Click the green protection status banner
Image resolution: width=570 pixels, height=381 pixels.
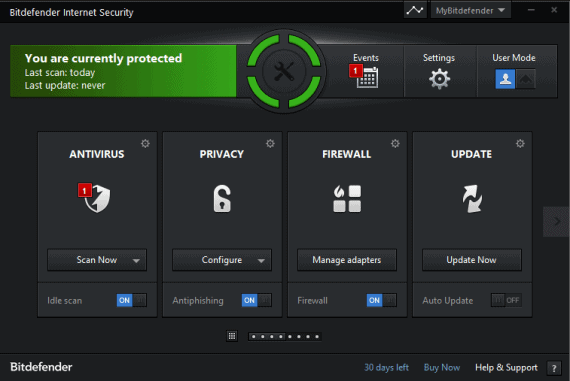(x=123, y=71)
